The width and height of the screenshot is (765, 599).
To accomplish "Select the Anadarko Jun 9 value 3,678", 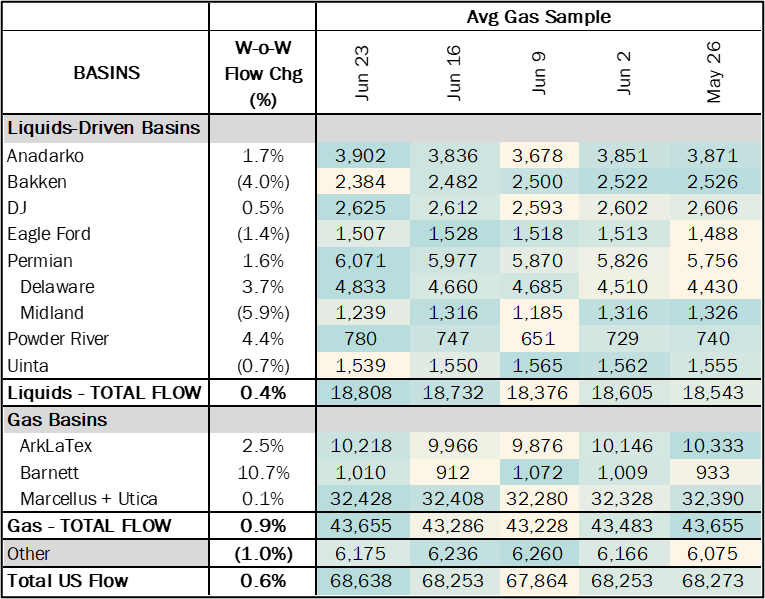I will [539, 156].
